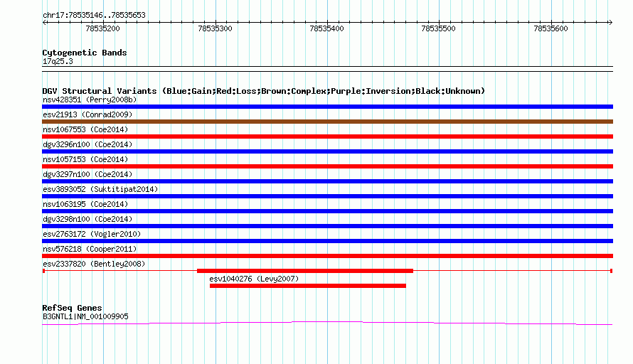Click the esv3893052 (Suktitipat2014) label

pyautogui.click(x=100, y=189)
